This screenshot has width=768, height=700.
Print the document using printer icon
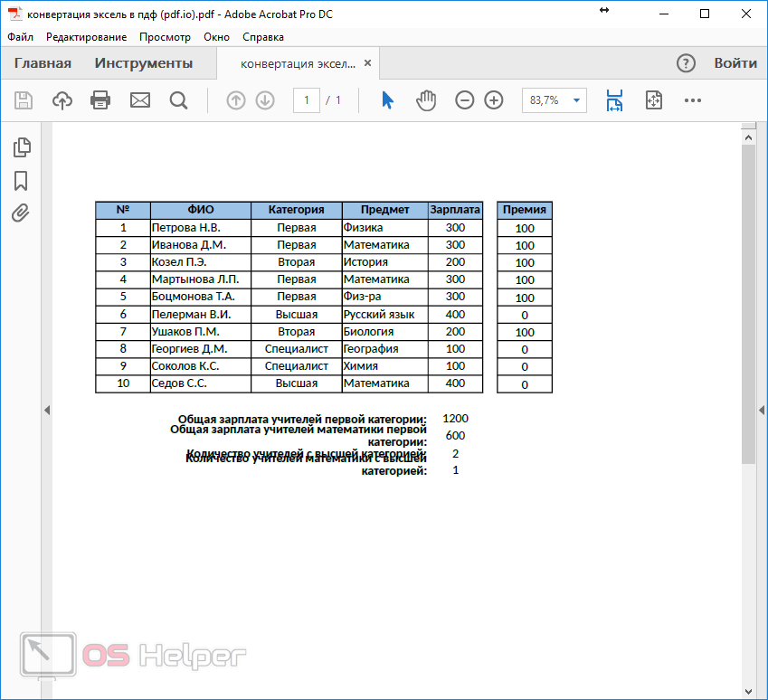pos(100,100)
